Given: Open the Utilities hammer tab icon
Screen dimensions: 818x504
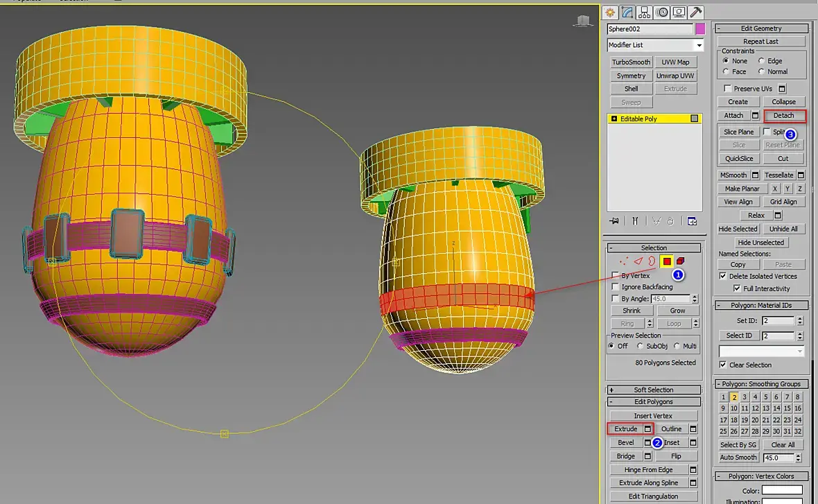Looking at the screenshot, I should click(x=696, y=12).
